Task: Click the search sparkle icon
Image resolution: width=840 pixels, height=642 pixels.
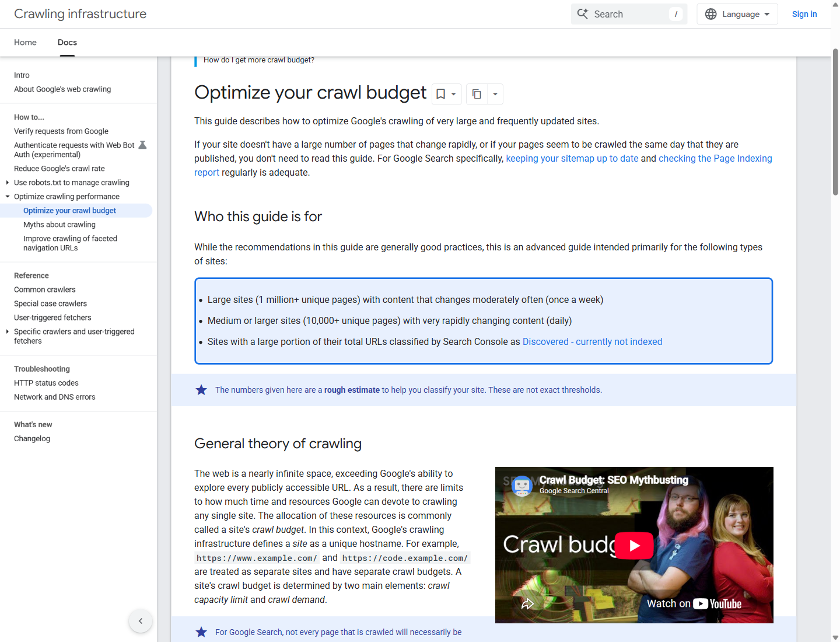Action: 582,14
